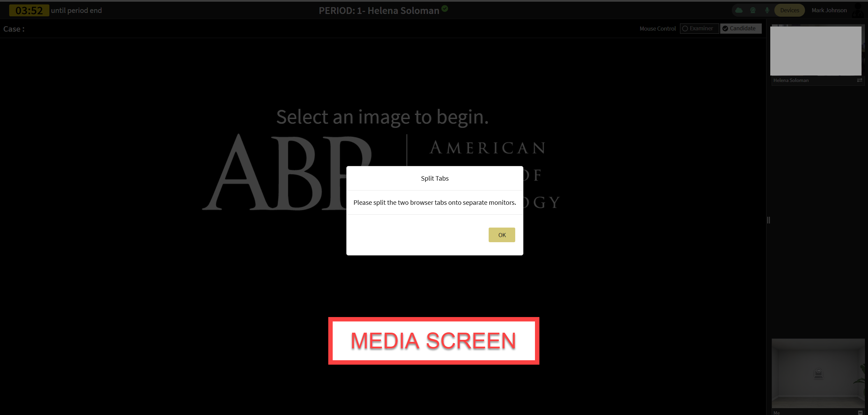This screenshot has height=415, width=868.
Task: Click the green check beside period title
Action: 445,9
